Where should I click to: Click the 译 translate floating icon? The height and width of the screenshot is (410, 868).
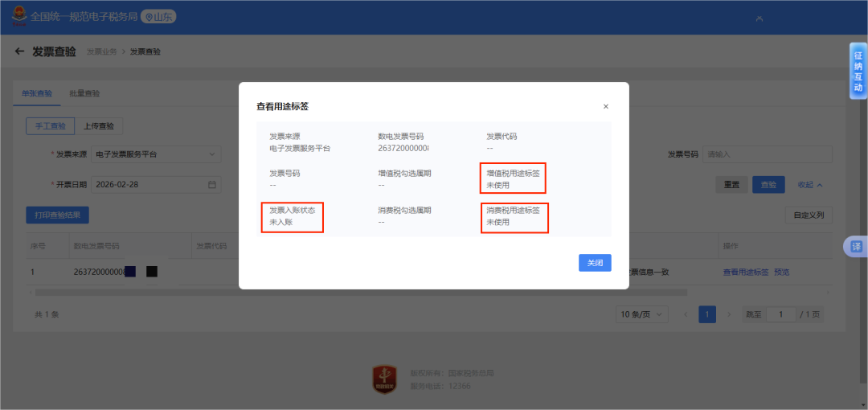pyautogui.click(x=857, y=247)
